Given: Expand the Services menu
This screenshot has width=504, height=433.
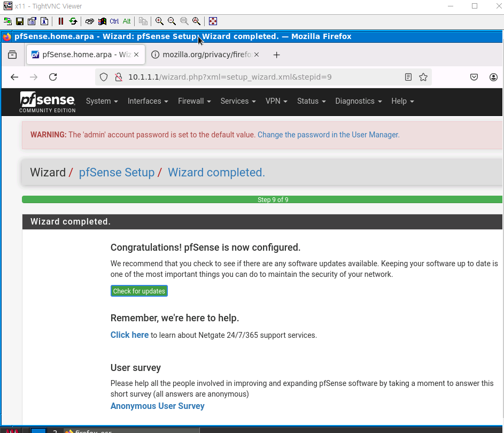Looking at the screenshot, I should [238, 101].
